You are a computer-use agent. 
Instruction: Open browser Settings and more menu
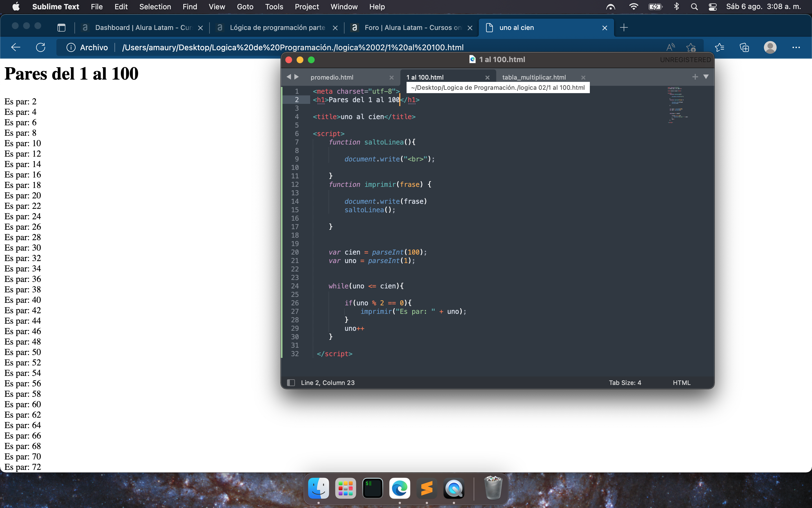(x=796, y=47)
